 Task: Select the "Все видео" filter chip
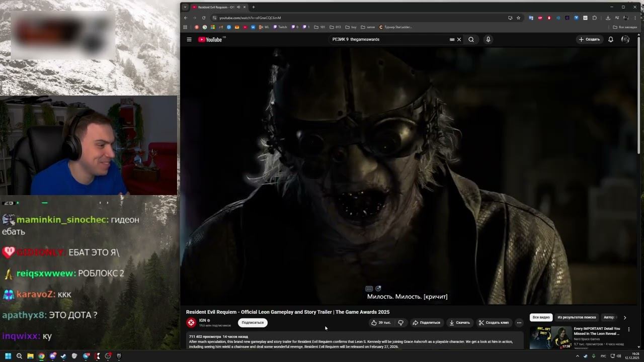(x=541, y=317)
